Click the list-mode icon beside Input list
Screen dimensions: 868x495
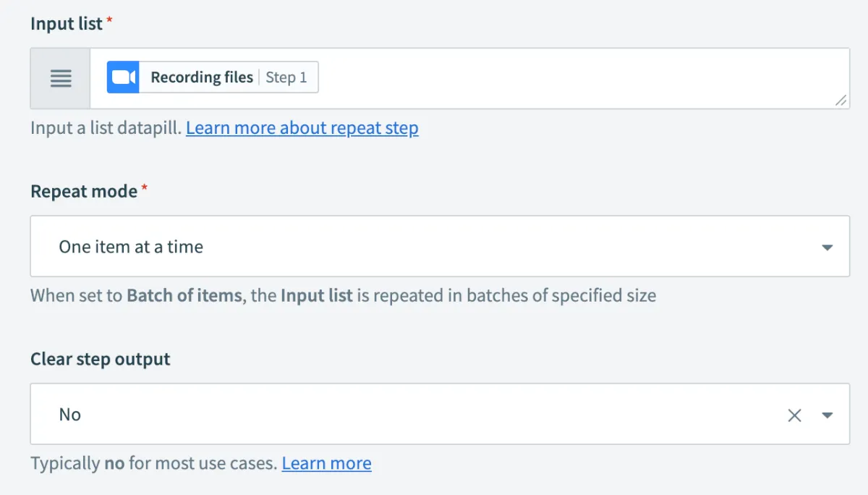[61, 78]
